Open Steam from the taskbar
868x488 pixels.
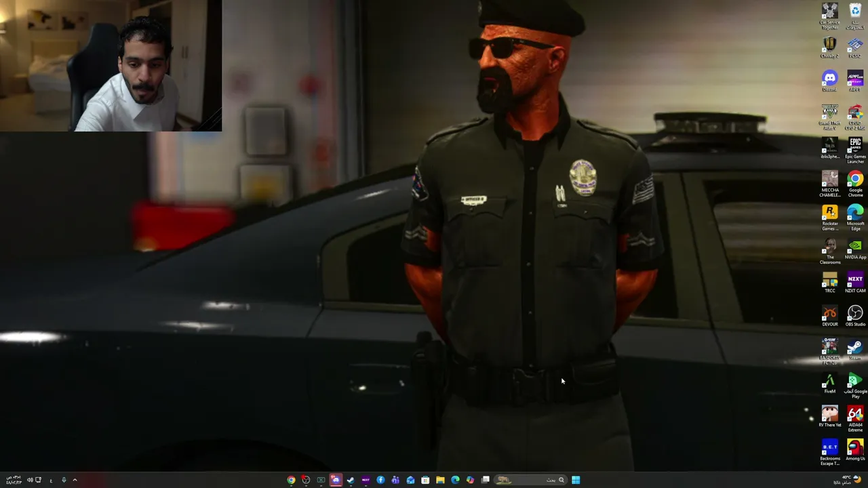[x=351, y=480]
